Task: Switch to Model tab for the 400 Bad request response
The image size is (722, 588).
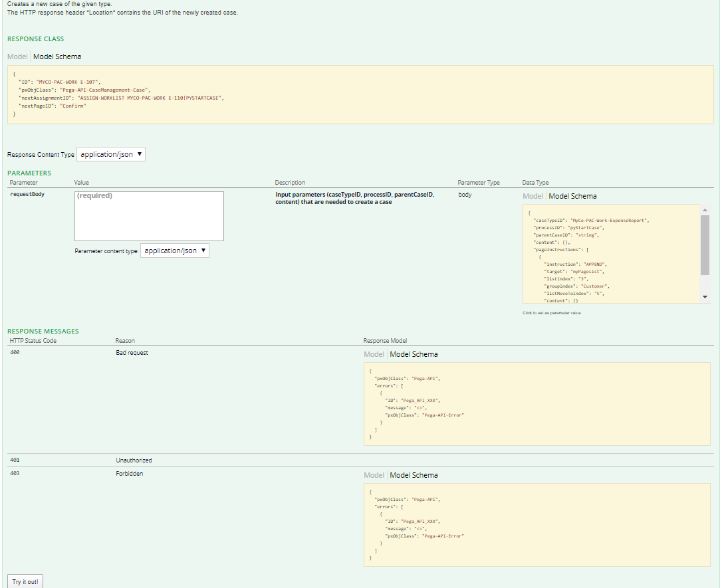Action: coord(374,354)
